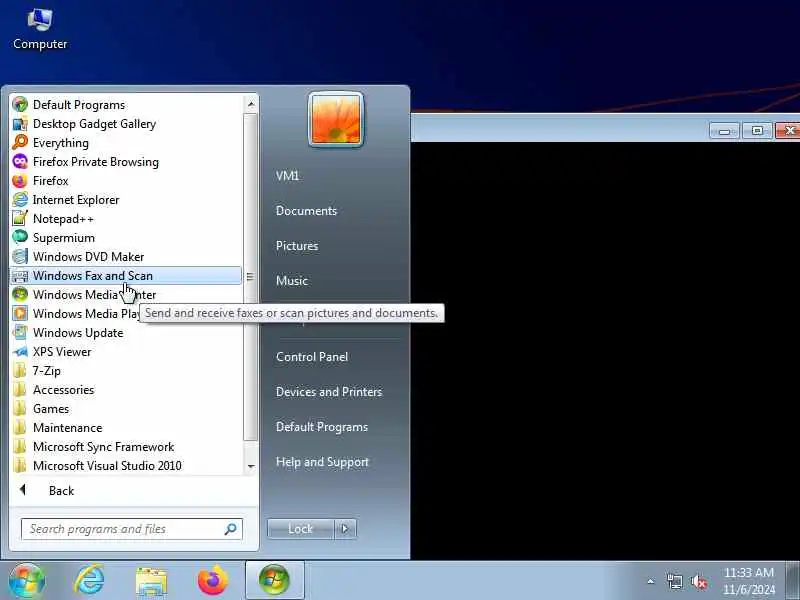Click the Lock button
The height and width of the screenshot is (600, 800).
tap(301, 529)
